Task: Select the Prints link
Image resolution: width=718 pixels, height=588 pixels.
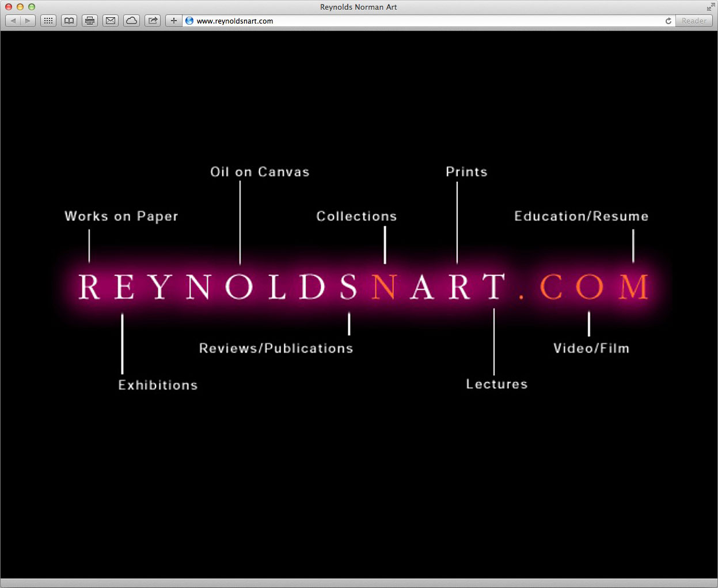Action: click(x=466, y=172)
